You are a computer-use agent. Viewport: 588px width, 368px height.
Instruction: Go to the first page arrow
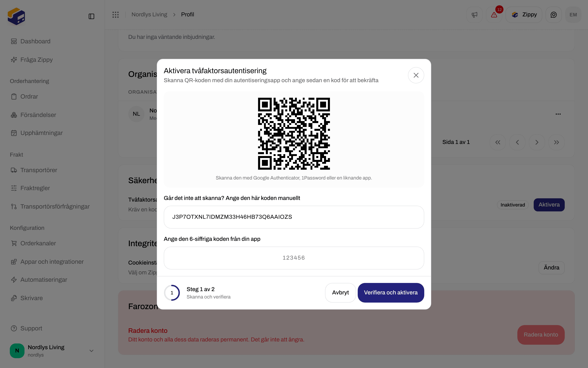498,142
